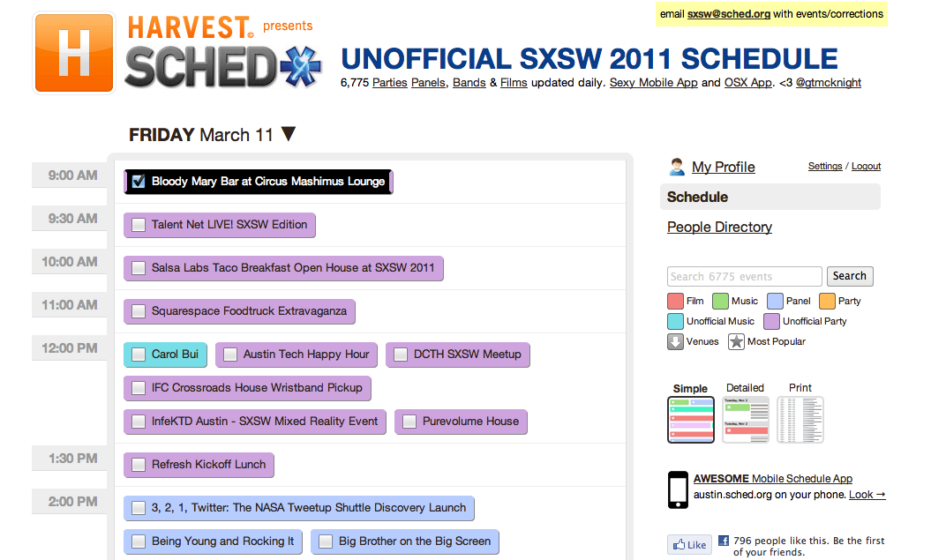Focus the Search 6775 events field
This screenshot has width=931, height=560.
pos(745,276)
